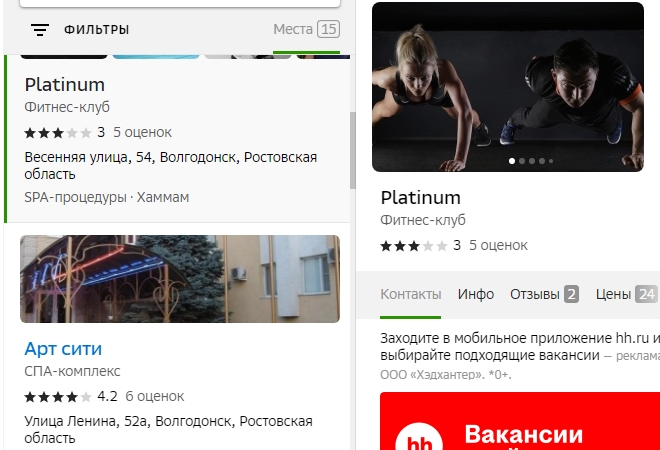The height and width of the screenshot is (450, 660).
Task: Click the results list scrollbar
Action: [x=352, y=150]
